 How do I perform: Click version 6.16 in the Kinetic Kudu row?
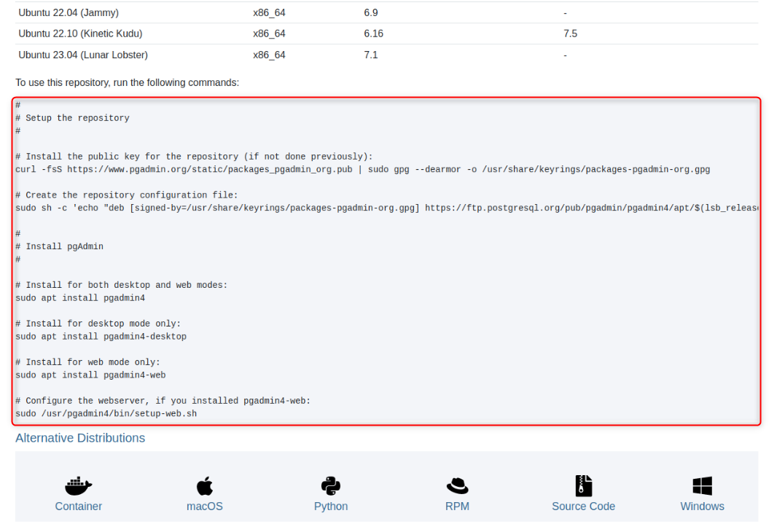374,34
